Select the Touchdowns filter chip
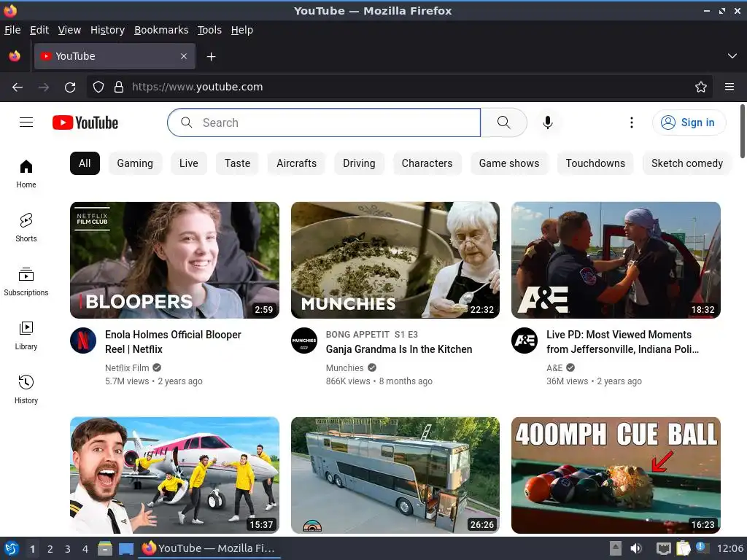This screenshot has height=560, width=747. pyautogui.click(x=595, y=163)
